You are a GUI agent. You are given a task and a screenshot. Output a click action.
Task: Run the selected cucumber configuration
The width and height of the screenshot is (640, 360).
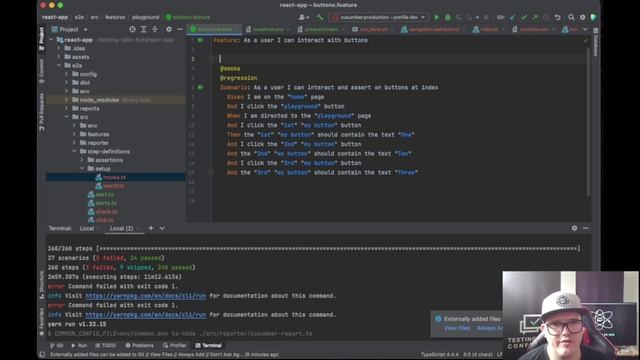[x=436, y=17]
